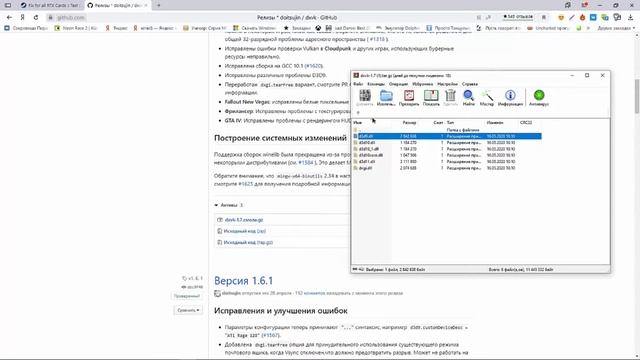Screen dimensions: 640x360
Task: Collapse the Assets (Активы) disclosure triangle
Action: 216,205
